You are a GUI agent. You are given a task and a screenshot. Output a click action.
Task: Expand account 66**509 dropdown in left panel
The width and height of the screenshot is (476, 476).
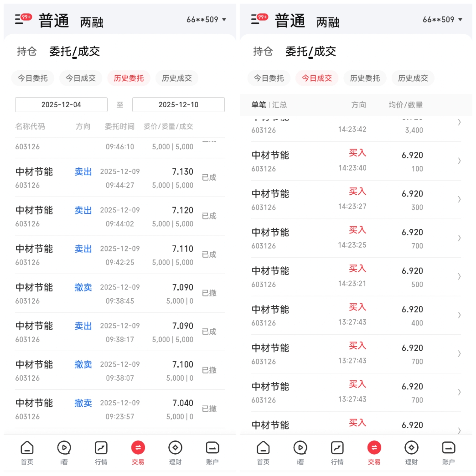[206, 19]
